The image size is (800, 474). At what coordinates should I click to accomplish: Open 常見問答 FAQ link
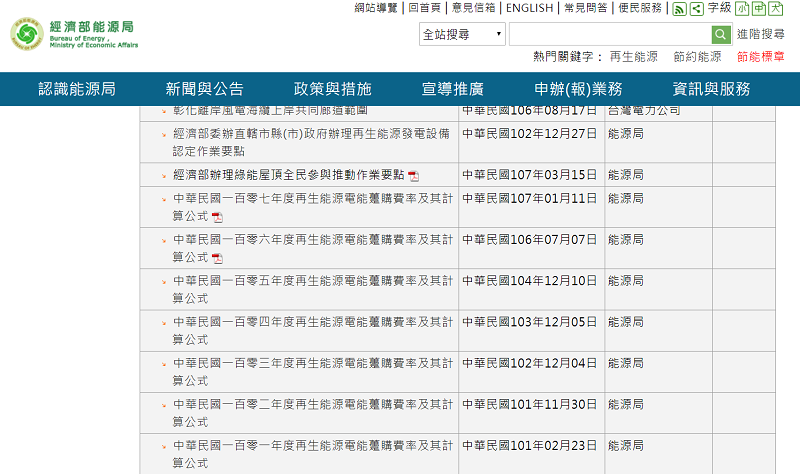pyautogui.click(x=586, y=8)
